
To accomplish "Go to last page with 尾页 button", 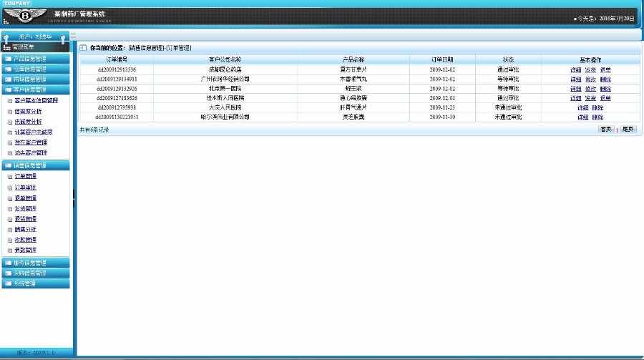I will [628, 130].
